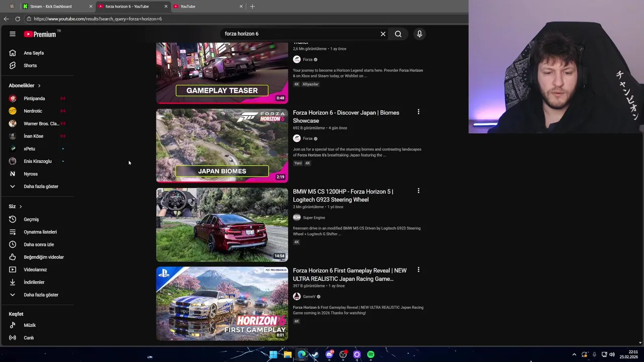The image size is (644, 362).
Task: Go back with browser back arrow
Action: [7, 19]
